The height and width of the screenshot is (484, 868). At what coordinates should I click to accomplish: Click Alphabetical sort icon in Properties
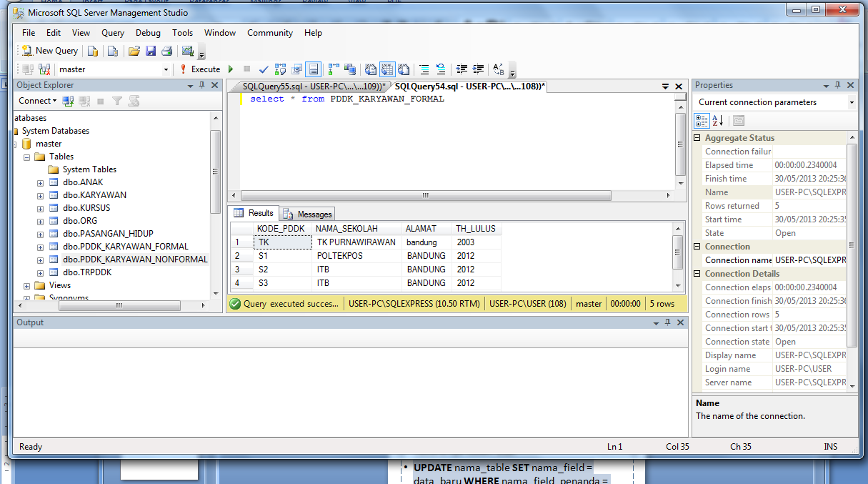click(x=718, y=120)
